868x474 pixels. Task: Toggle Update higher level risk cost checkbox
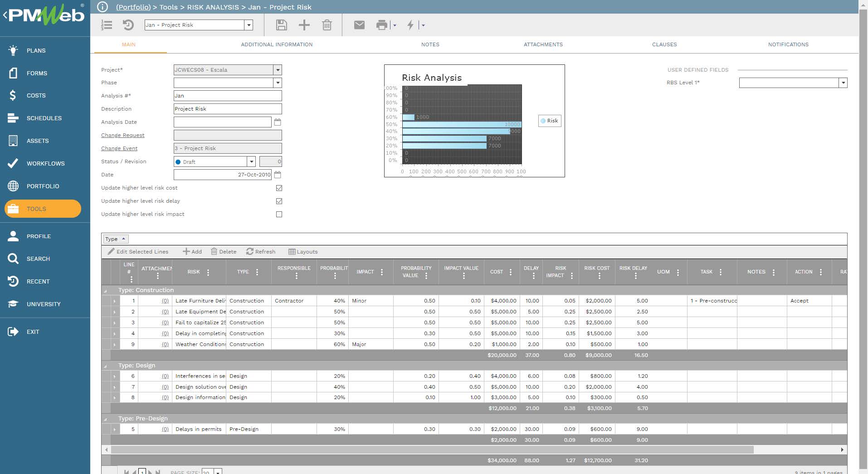(x=279, y=188)
